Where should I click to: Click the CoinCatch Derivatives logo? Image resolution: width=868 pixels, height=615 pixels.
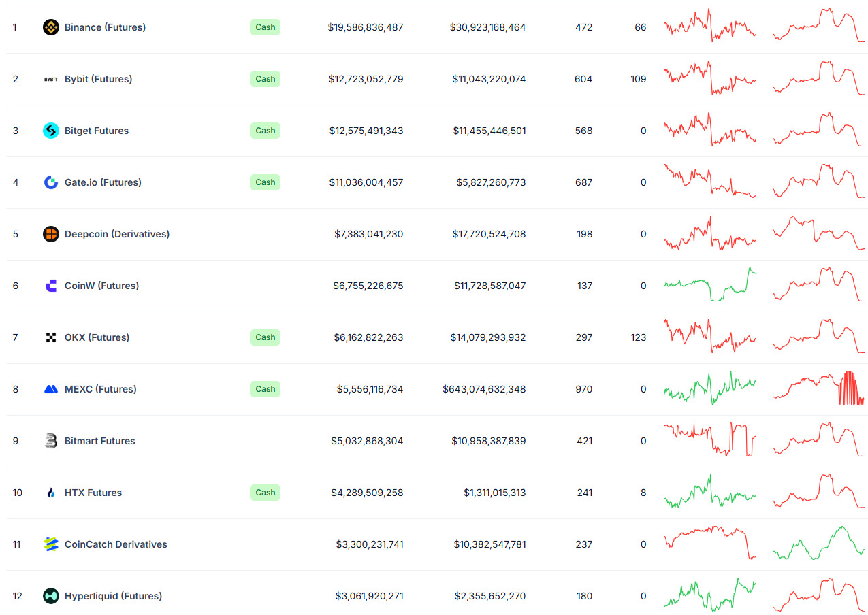pyautogui.click(x=50, y=544)
